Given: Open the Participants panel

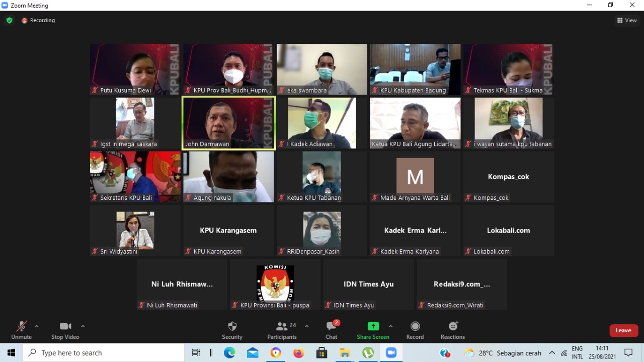Looking at the screenshot, I should [282, 326].
